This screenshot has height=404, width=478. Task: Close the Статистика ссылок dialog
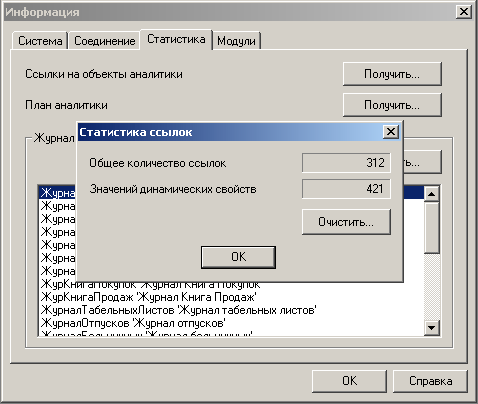coord(391,132)
